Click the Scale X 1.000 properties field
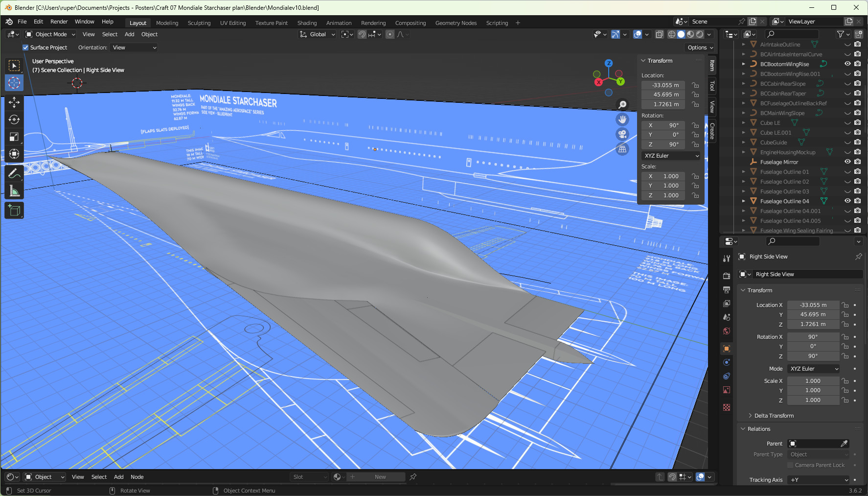The width and height of the screenshot is (868, 496). click(x=813, y=381)
